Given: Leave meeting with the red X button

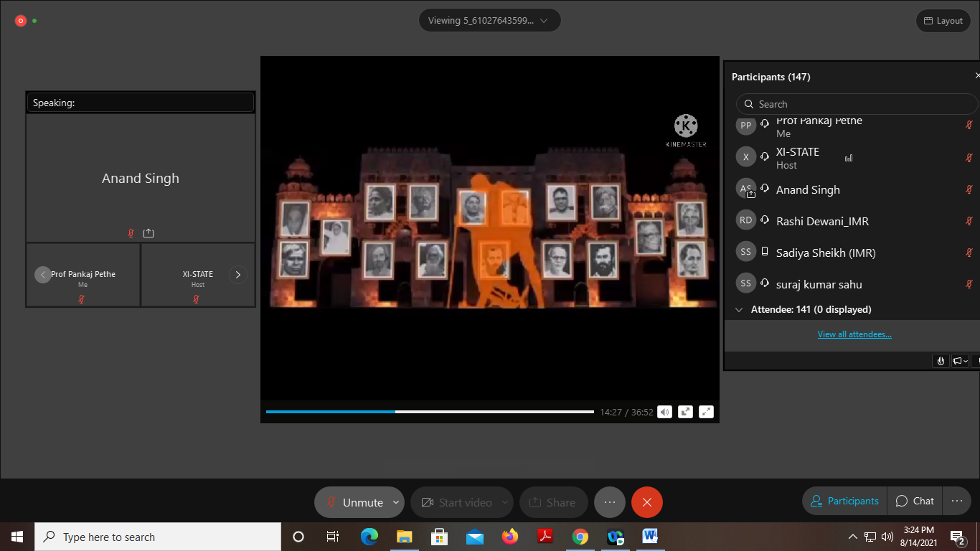Looking at the screenshot, I should tap(647, 502).
